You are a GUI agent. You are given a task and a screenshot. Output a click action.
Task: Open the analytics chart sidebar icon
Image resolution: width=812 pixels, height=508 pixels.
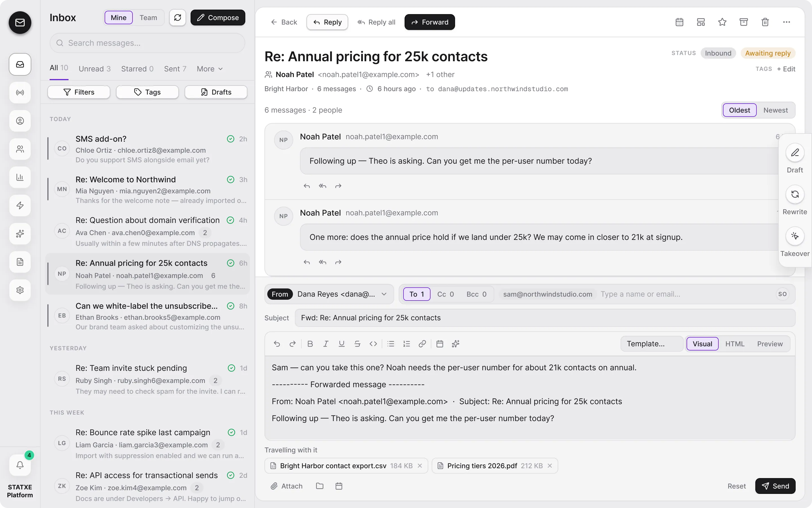coord(20,177)
